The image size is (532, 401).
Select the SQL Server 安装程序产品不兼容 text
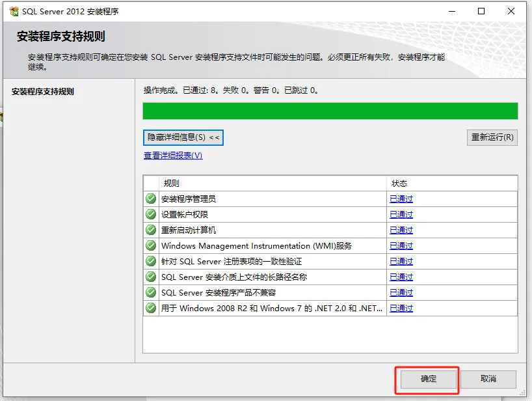[x=219, y=293]
